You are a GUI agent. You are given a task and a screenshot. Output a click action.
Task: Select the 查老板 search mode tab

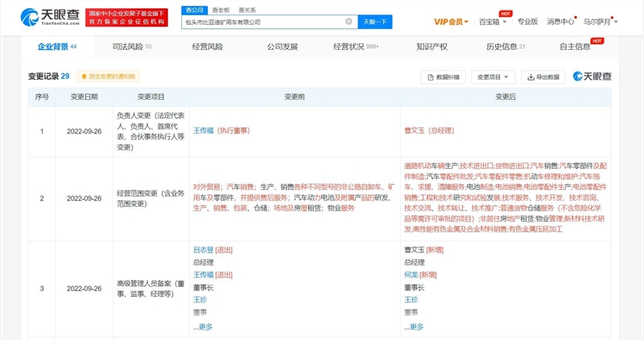[x=221, y=10]
